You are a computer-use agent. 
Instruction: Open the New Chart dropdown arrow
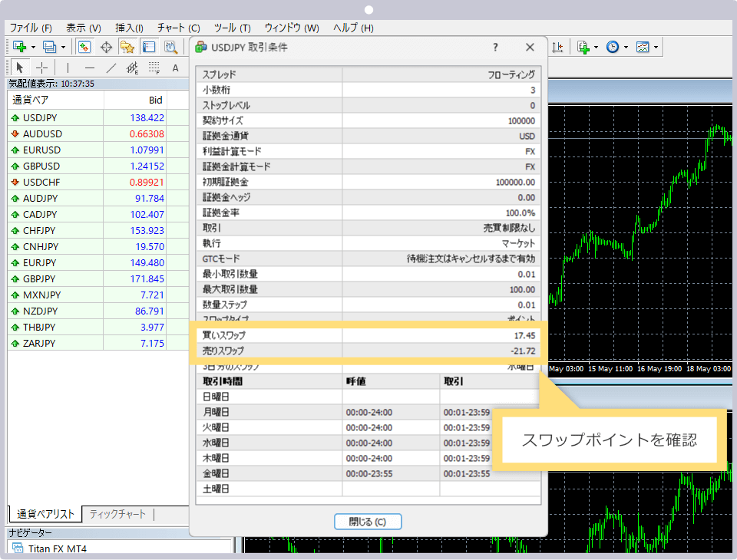33,48
